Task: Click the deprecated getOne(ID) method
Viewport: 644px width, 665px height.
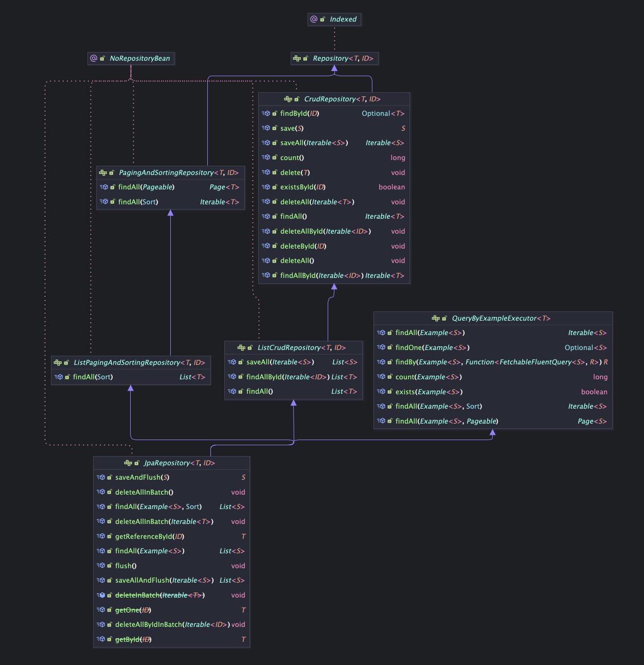Action: click(x=171, y=610)
